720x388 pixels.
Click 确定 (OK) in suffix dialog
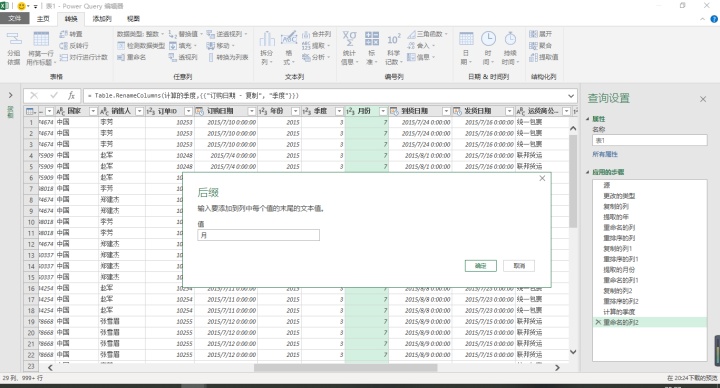tap(480, 266)
